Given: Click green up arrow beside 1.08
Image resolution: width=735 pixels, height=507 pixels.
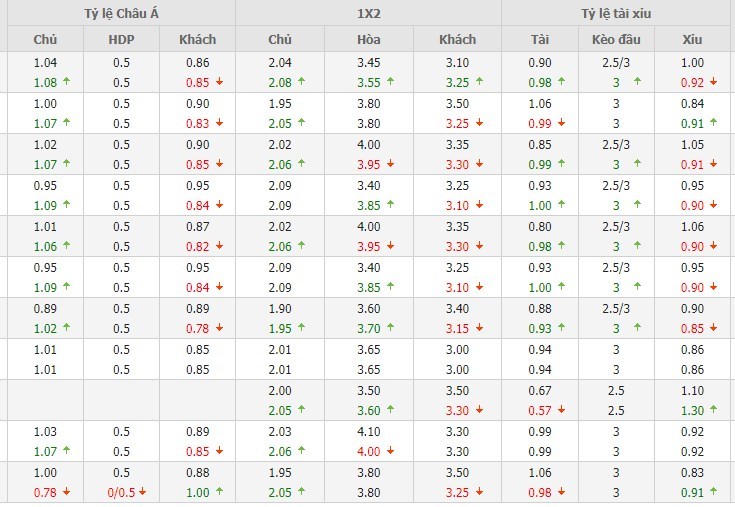Looking at the screenshot, I should tap(65, 81).
